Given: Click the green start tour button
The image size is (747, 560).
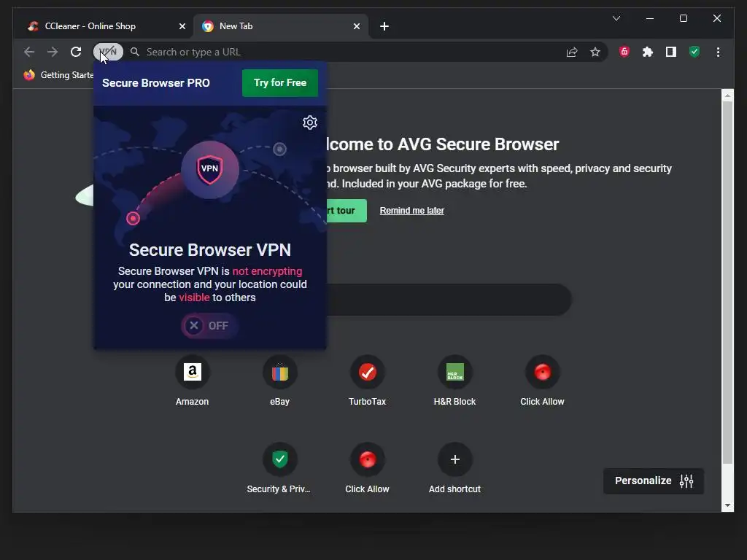Looking at the screenshot, I should coord(347,211).
